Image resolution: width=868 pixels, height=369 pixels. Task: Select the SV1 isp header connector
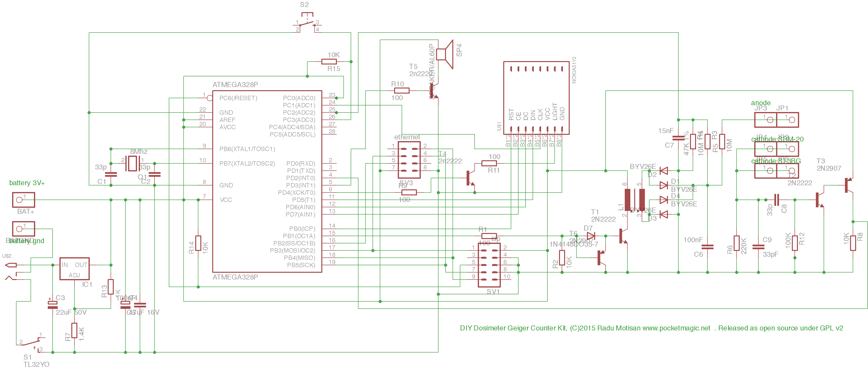[x=489, y=265]
